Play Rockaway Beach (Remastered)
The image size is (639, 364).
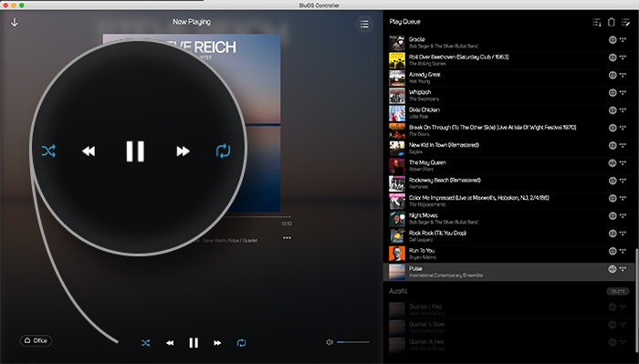point(509,183)
